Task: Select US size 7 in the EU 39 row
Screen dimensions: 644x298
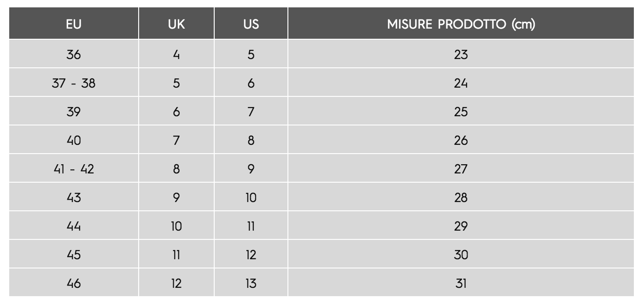Action: (251, 112)
